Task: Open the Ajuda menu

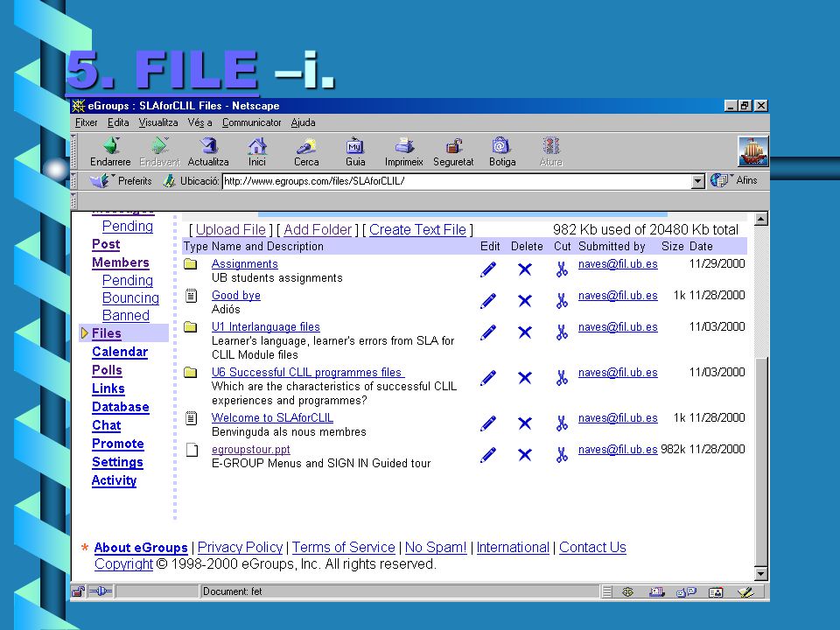Action: click(x=304, y=122)
